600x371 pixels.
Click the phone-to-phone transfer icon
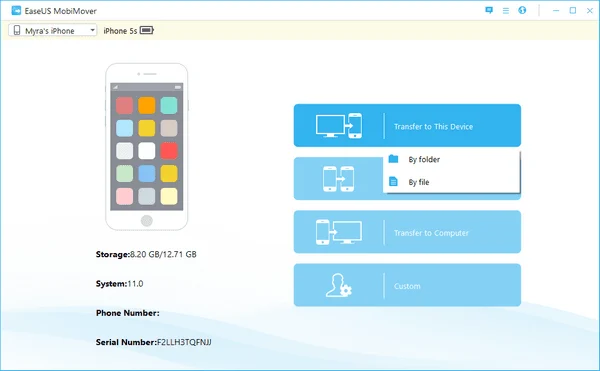tap(339, 179)
